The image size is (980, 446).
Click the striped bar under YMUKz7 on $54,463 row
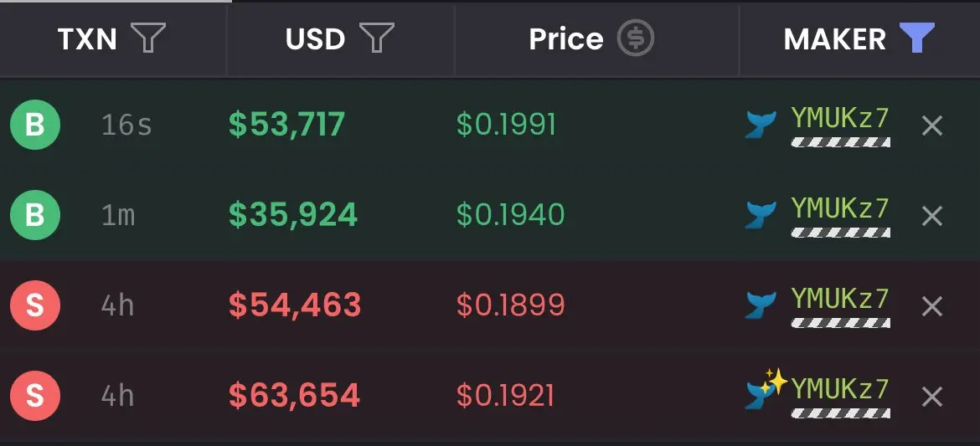click(x=841, y=323)
